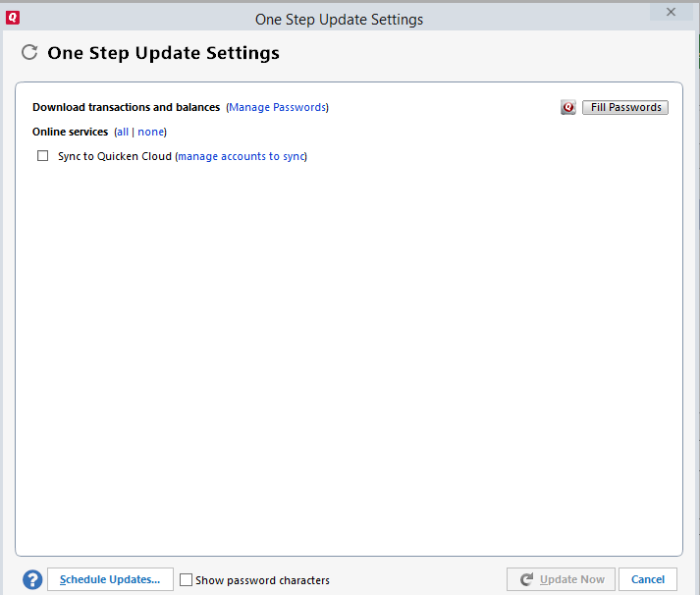Click the Fill Passwords button
The width and height of the screenshot is (700, 595).
[625, 107]
